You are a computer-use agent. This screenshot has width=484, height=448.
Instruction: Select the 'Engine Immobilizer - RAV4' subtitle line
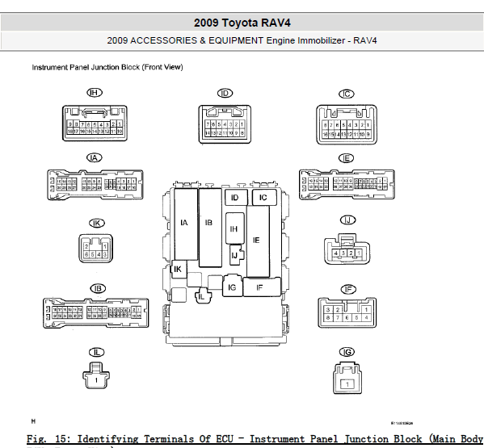coord(242,40)
